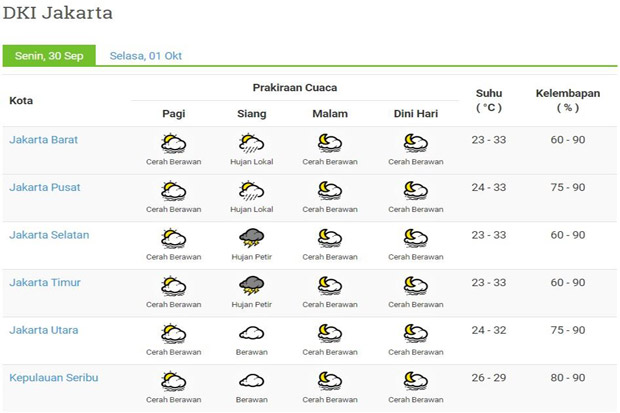Click Jakarta Utara temperature 24 - 32

pyautogui.click(x=489, y=330)
